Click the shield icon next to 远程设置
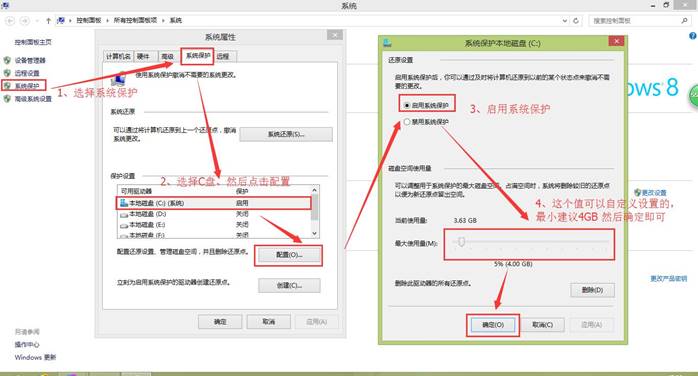The height and width of the screenshot is (376, 698). 7,73
